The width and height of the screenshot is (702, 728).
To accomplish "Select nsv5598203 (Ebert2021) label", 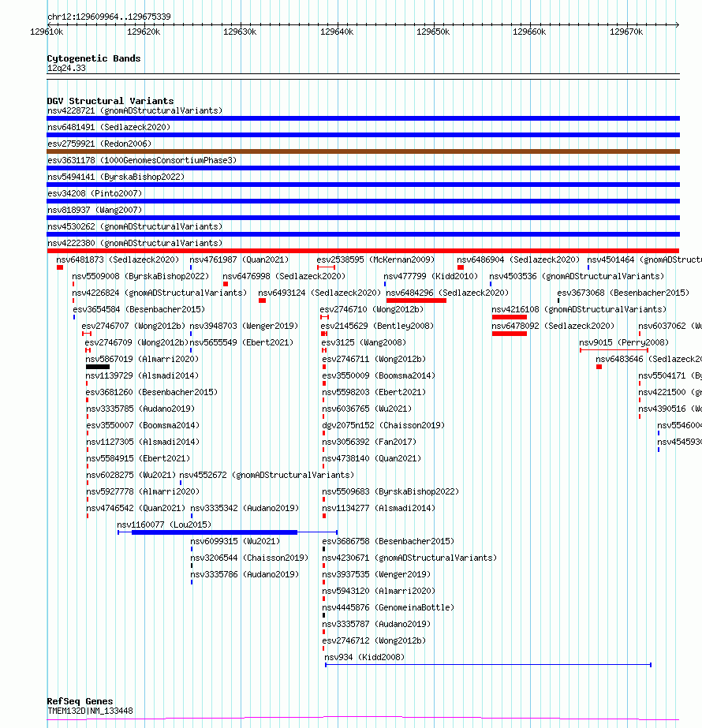I will [x=374, y=392].
